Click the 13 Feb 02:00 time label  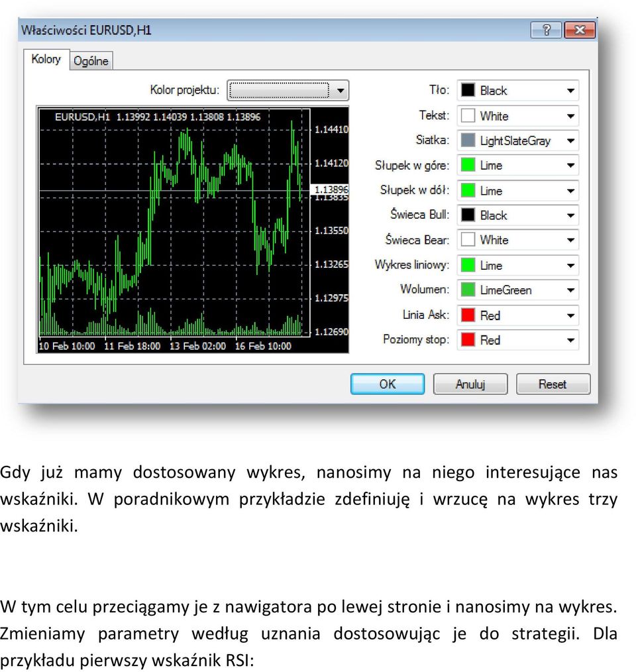(197, 347)
